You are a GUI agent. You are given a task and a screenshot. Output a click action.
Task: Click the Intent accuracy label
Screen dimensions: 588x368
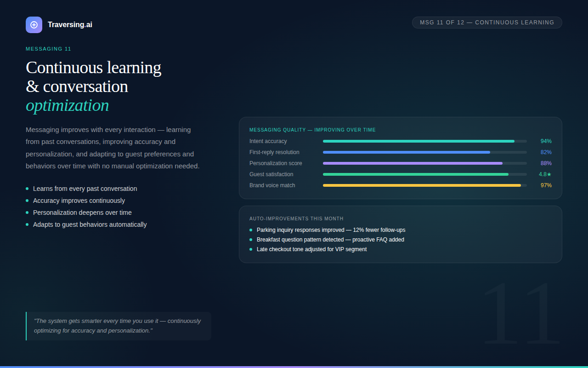268,141
